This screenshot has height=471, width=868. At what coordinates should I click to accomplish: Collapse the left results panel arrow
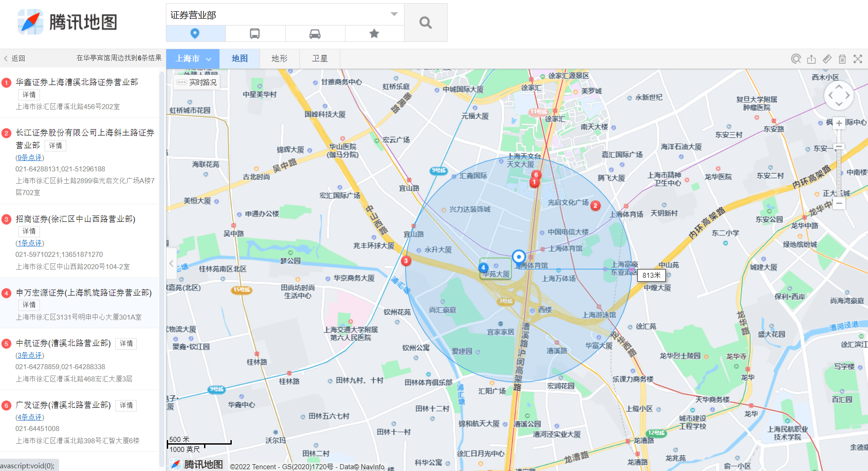(171, 263)
